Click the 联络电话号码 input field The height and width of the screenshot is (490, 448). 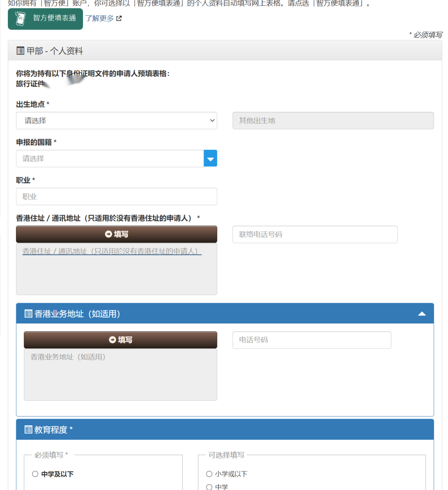(x=314, y=234)
